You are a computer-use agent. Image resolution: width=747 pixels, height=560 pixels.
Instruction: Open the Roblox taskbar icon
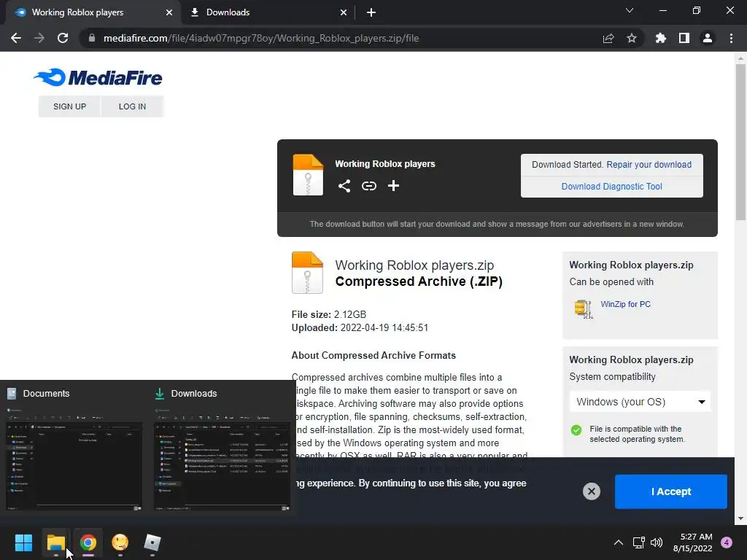[x=152, y=542]
